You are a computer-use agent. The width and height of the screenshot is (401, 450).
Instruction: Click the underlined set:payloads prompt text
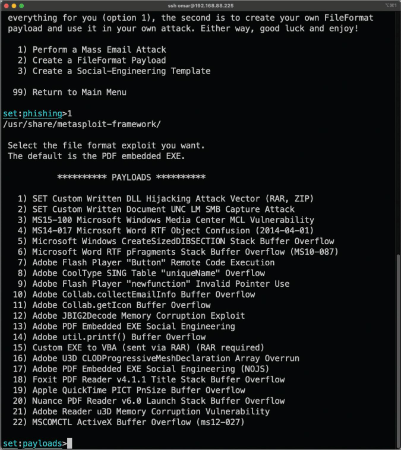coord(33,443)
